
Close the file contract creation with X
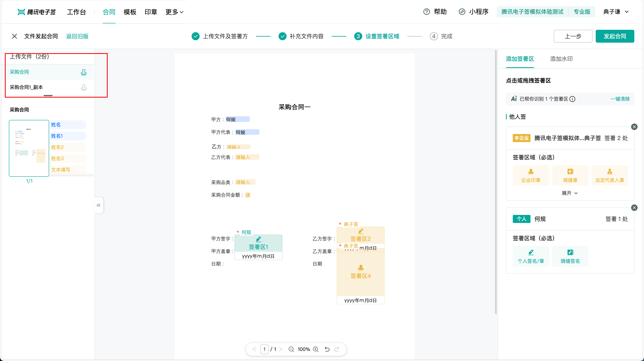point(14,36)
